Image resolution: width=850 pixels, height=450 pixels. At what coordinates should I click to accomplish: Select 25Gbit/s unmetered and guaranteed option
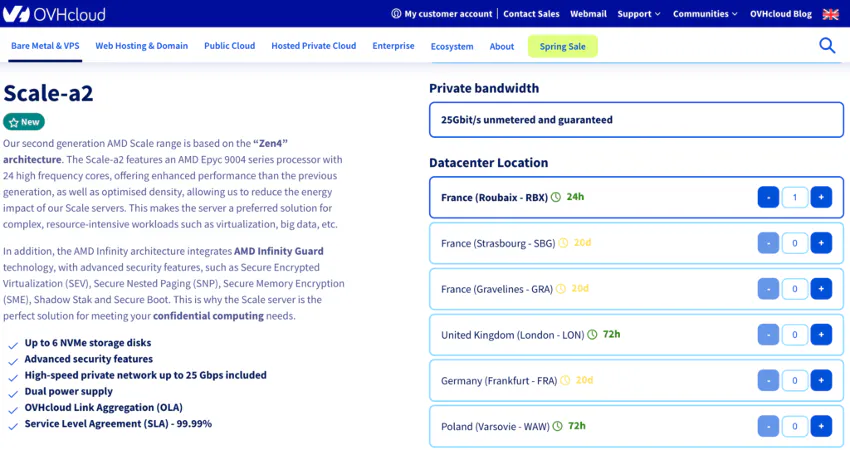636,120
